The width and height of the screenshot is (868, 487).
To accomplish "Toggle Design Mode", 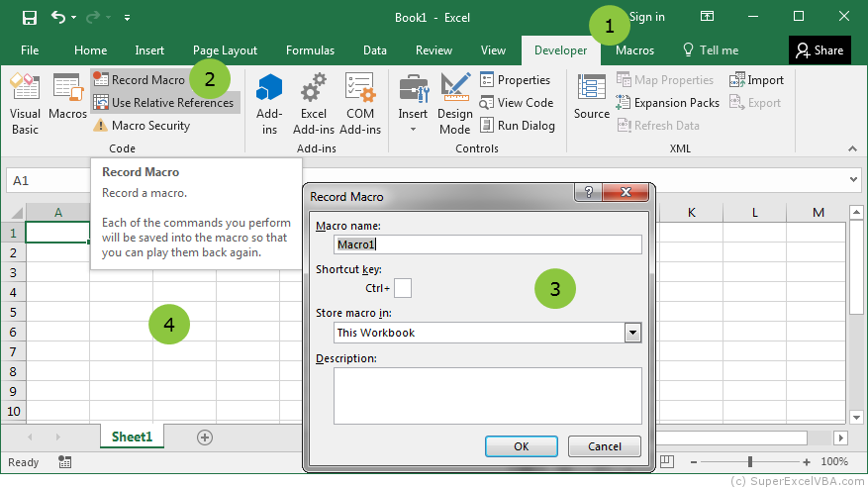I will (x=455, y=104).
